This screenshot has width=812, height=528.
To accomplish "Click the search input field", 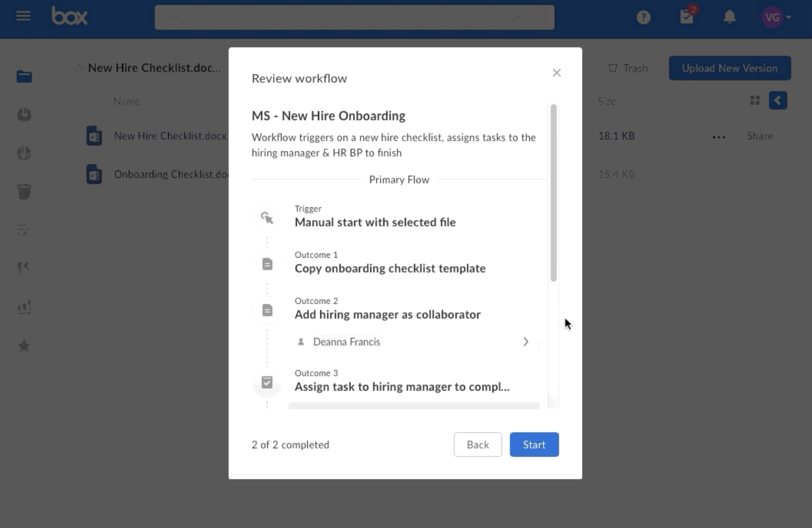I will click(x=354, y=18).
